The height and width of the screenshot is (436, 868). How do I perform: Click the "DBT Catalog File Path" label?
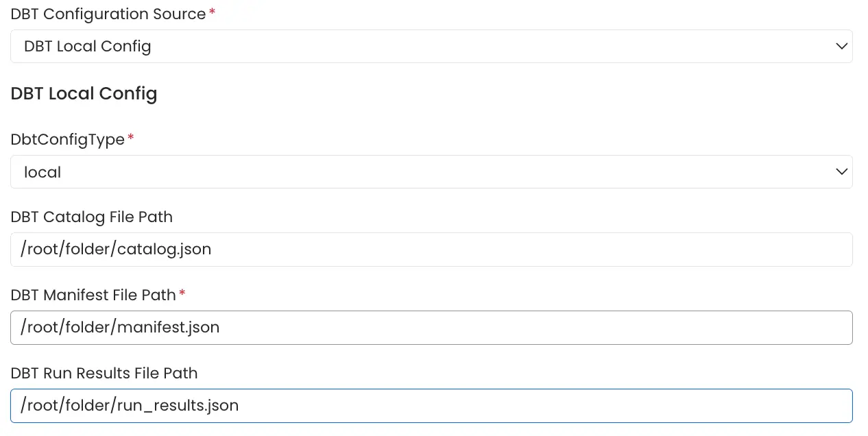(91, 217)
